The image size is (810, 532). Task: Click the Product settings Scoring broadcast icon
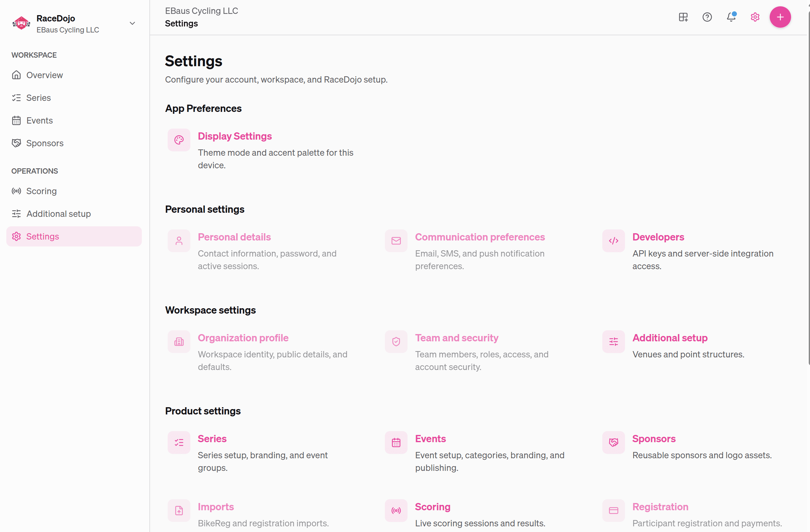click(x=396, y=511)
